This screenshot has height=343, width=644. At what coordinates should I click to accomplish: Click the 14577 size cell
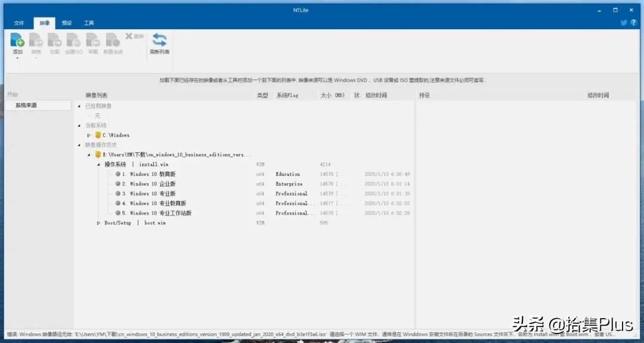point(327,203)
